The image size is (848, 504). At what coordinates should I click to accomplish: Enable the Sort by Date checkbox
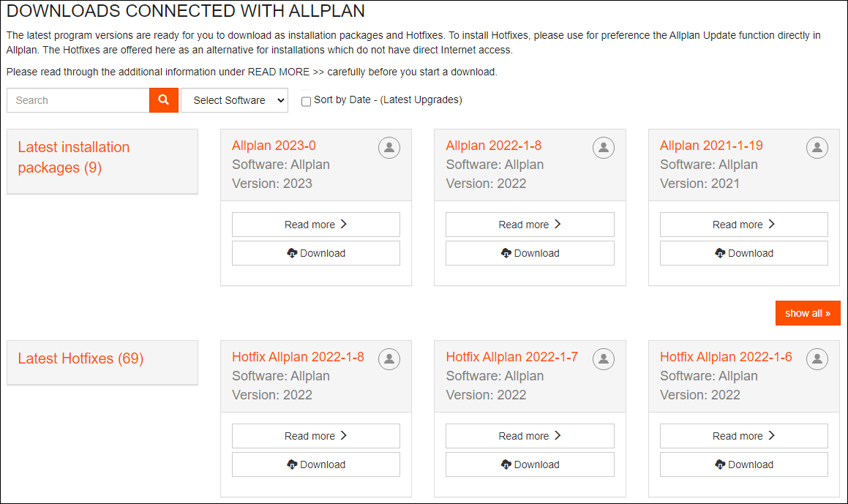pos(307,102)
